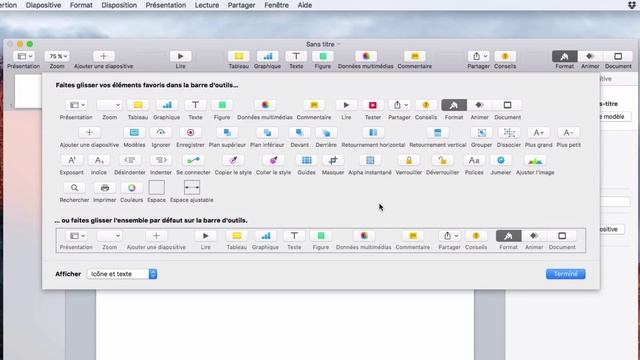Click the Lire play button in main toolbar

pos(180,56)
